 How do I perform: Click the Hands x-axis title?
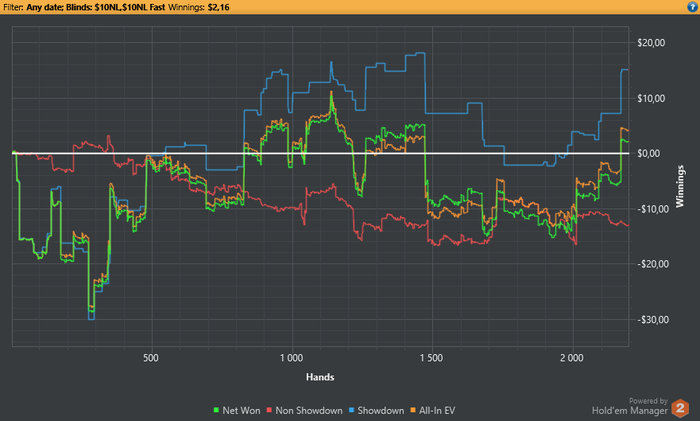click(320, 377)
